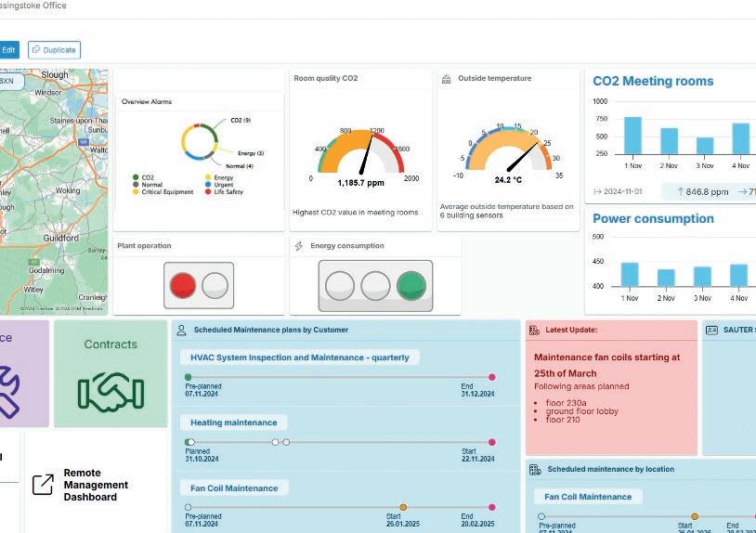Click the grey Plant operation light
This screenshot has height=533, width=756.
click(215, 285)
